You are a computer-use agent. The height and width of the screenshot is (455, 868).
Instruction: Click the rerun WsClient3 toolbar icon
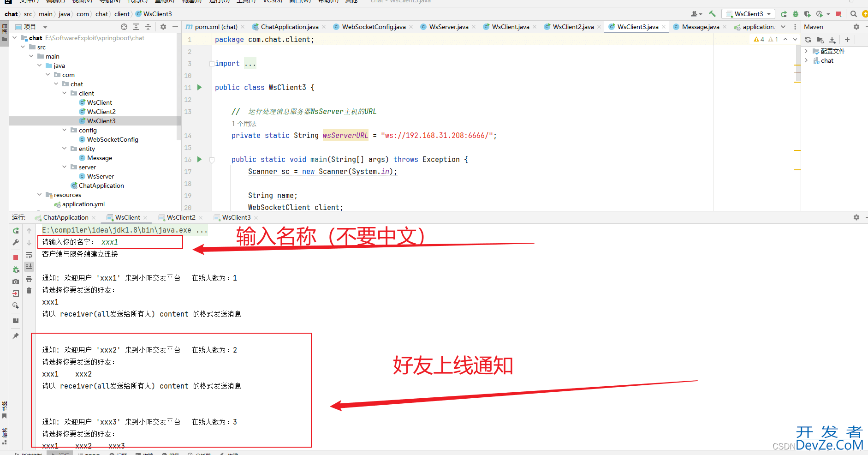click(x=784, y=14)
